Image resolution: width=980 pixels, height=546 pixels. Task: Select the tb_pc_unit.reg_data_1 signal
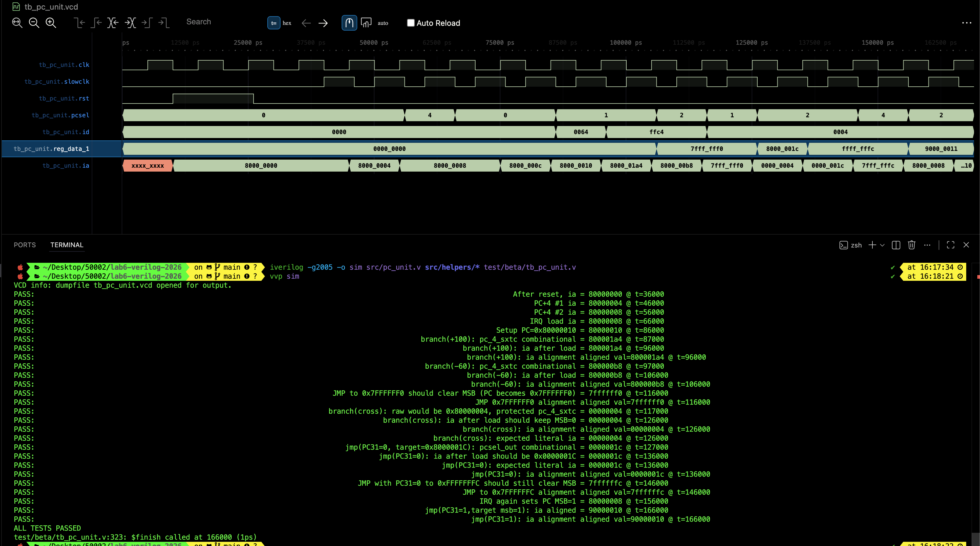coord(51,148)
